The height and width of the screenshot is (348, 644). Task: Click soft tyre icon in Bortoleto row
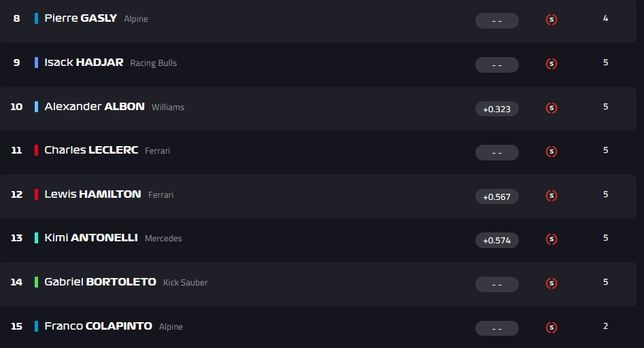tap(552, 283)
